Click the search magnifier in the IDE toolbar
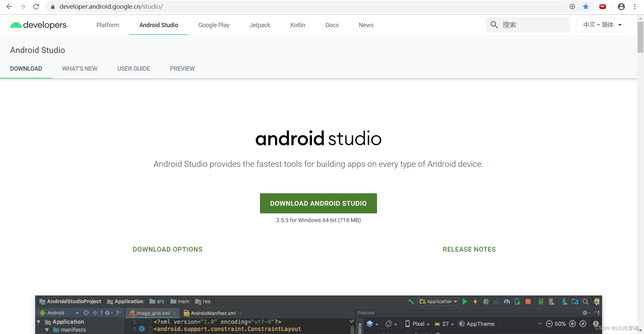This screenshot has height=334, width=644. pos(586,302)
